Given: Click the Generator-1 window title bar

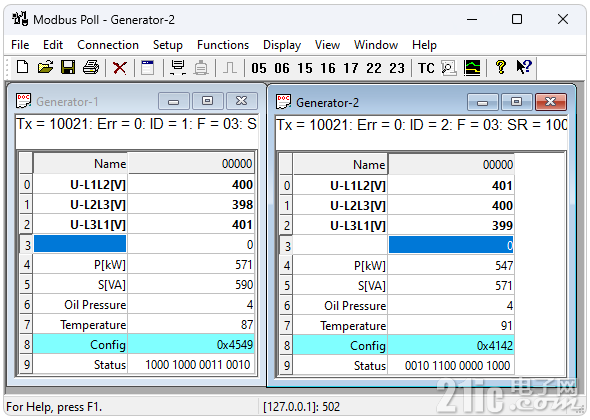Looking at the screenshot, I should click(87, 102).
